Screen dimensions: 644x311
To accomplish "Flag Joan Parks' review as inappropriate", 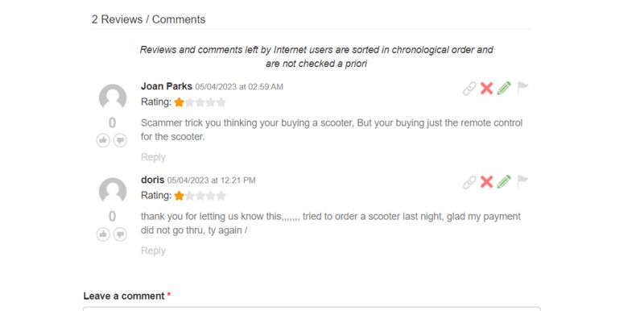I will coord(522,89).
